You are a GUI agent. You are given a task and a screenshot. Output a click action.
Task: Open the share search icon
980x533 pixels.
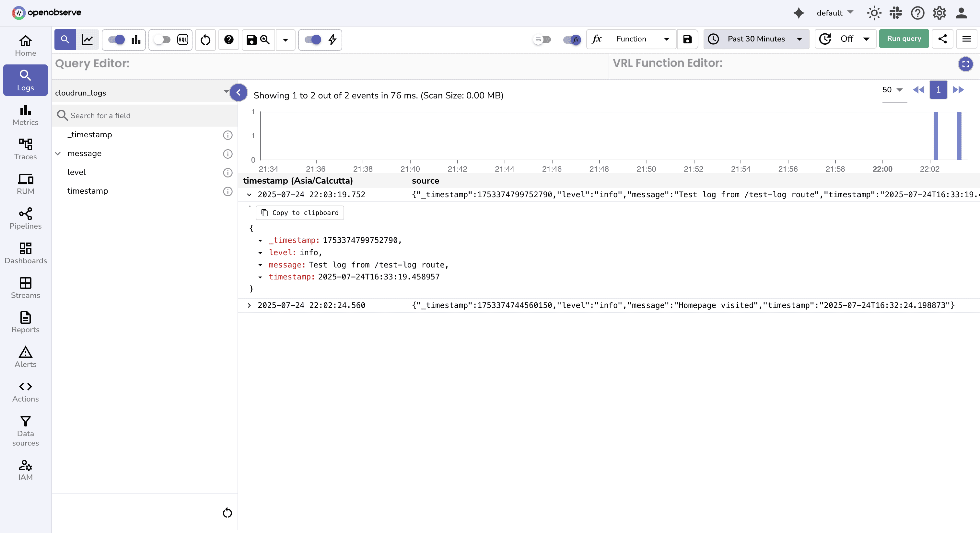[942, 39]
